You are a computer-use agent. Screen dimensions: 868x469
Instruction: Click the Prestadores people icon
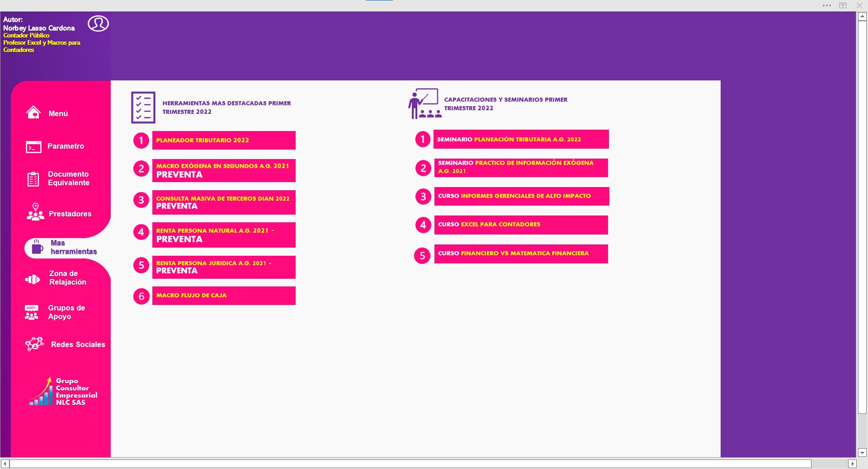pyautogui.click(x=35, y=212)
